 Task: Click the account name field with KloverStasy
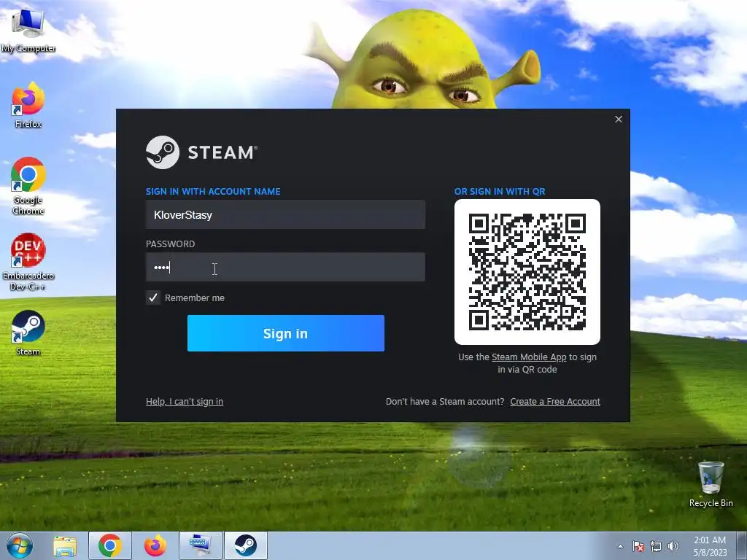[x=285, y=215]
